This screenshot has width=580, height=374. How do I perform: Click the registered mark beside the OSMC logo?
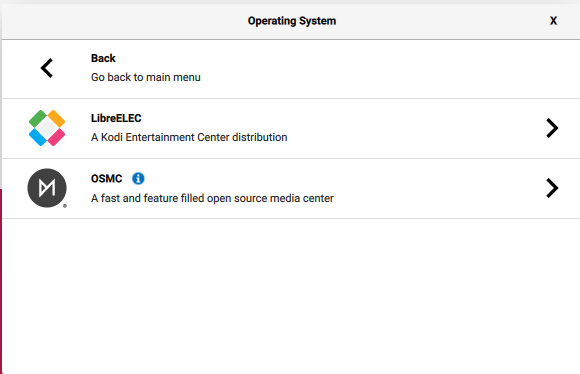coord(65,206)
